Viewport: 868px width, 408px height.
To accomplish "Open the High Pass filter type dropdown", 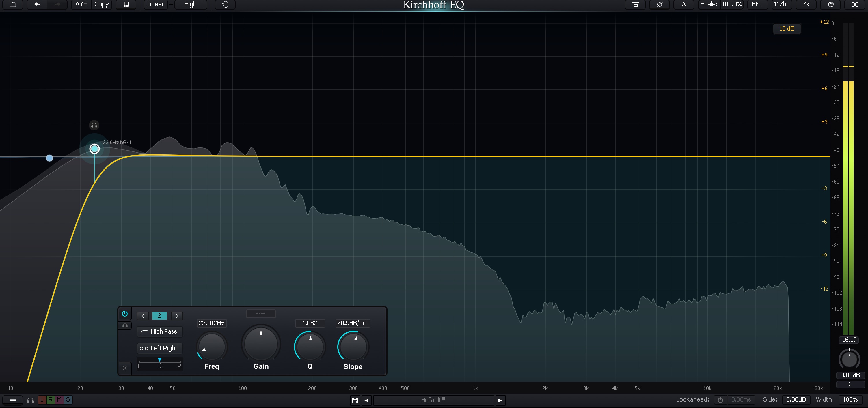I will pos(160,332).
